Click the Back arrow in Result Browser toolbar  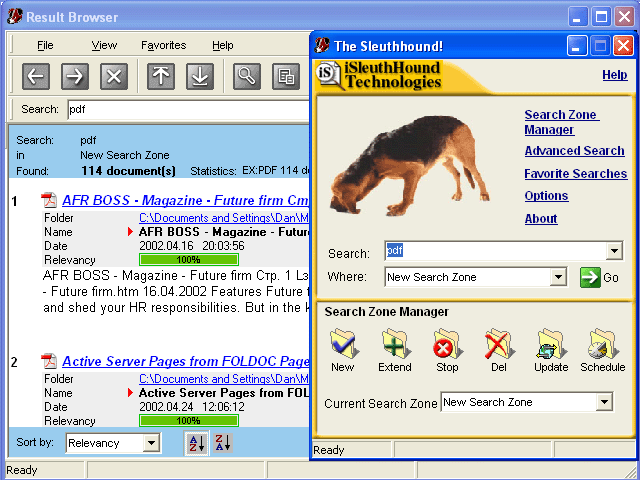tap(36, 76)
